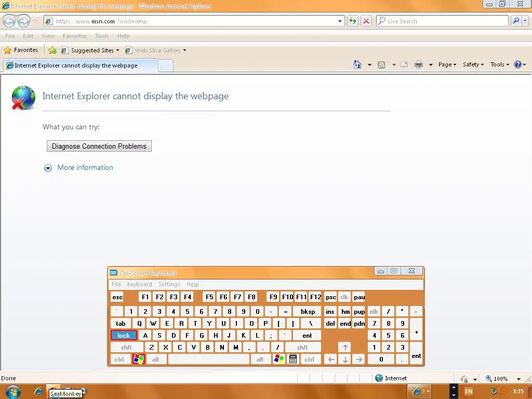Click the Forward navigation arrow
Screen dimensions: 532x399
tap(23, 21)
